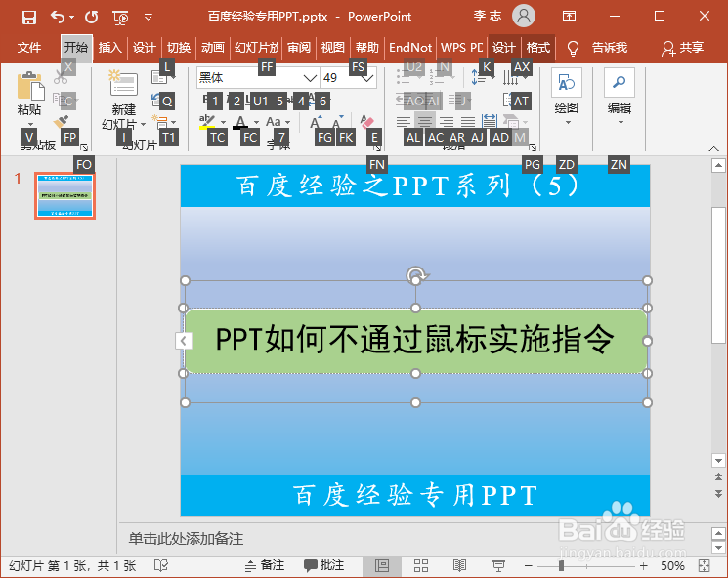Switch to the 切换 tab
The image size is (728, 578).
[179, 47]
